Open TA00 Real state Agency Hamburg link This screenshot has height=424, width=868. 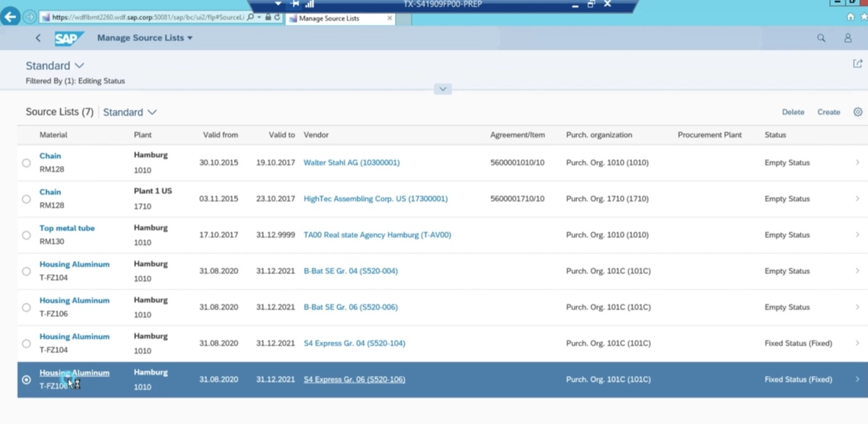377,235
